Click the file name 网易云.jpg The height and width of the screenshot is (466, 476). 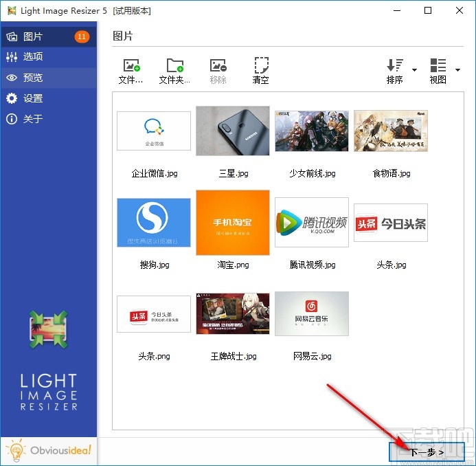(312, 356)
